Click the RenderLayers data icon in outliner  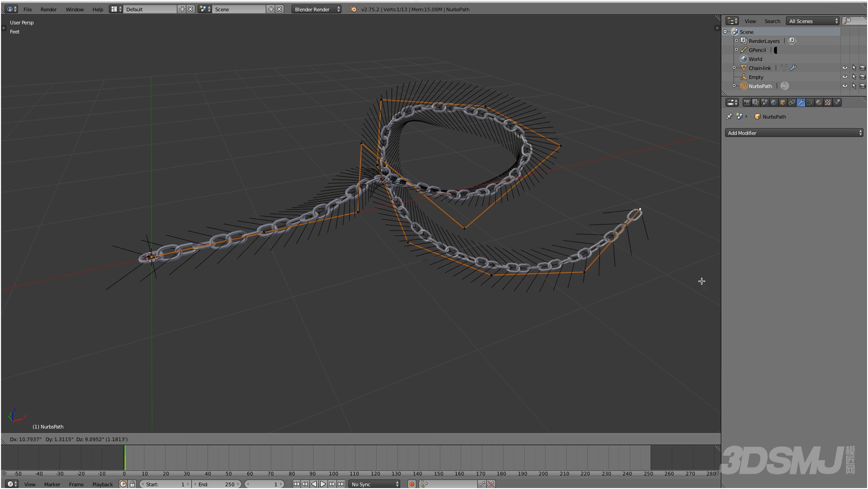click(x=792, y=41)
